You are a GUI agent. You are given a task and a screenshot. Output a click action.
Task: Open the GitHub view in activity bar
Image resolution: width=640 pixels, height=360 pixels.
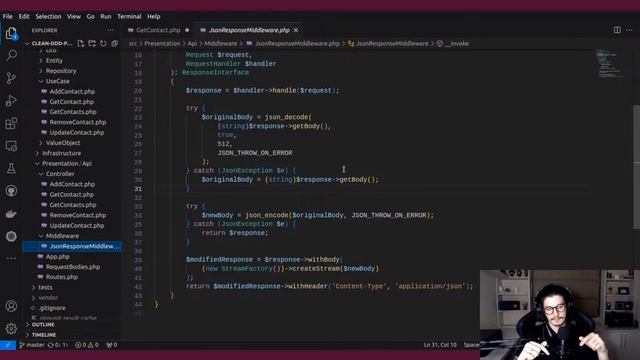11,191
